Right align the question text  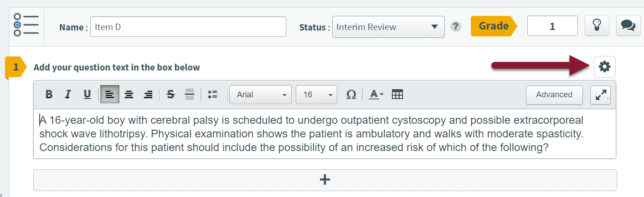(x=148, y=95)
